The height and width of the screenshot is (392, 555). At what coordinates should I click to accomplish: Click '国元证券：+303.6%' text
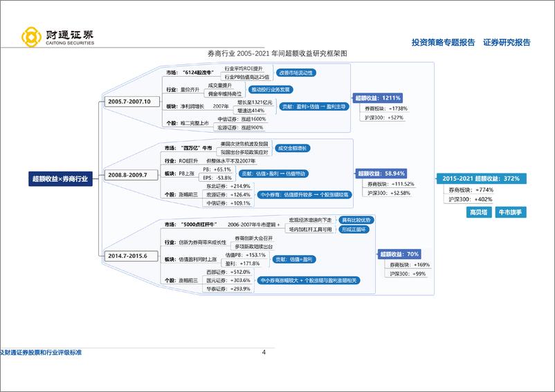pos(228,280)
